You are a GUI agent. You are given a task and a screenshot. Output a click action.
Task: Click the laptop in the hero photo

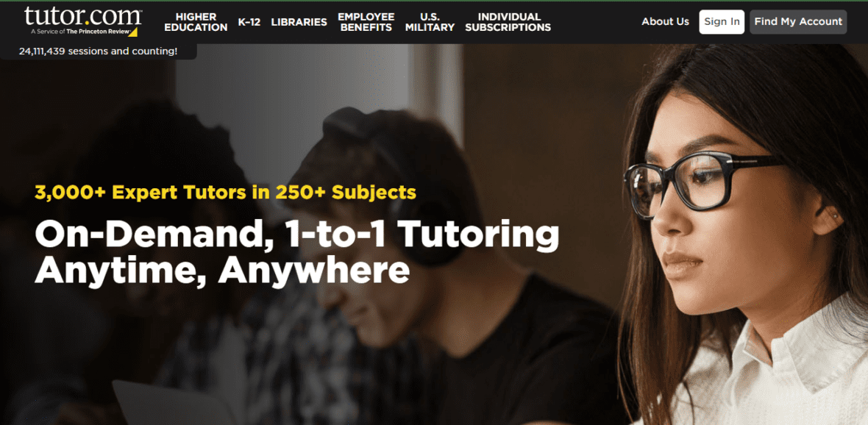(x=171, y=403)
